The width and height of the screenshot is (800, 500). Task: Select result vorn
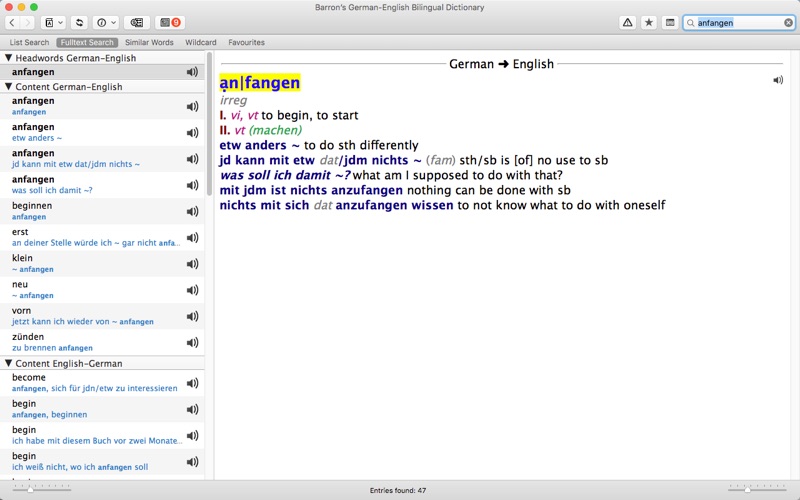point(102,316)
